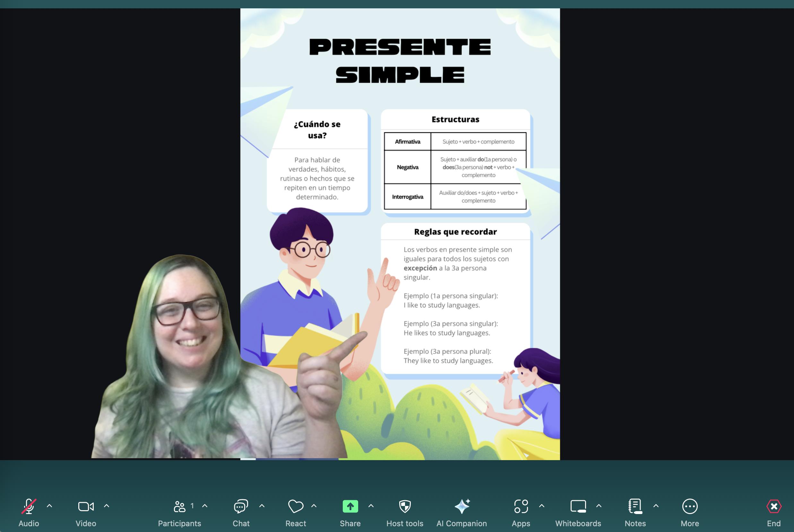
Task: Expand the audio options chevron
Action: (x=49, y=506)
